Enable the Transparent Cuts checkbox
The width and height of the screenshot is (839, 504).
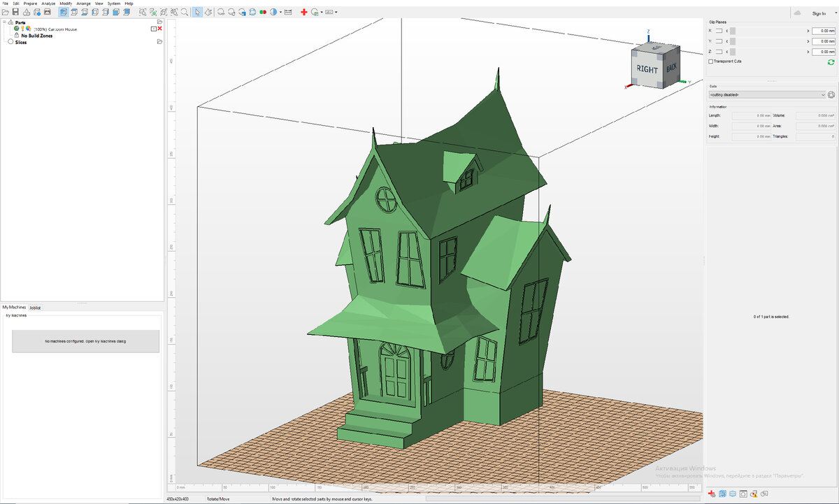point(711,62)
